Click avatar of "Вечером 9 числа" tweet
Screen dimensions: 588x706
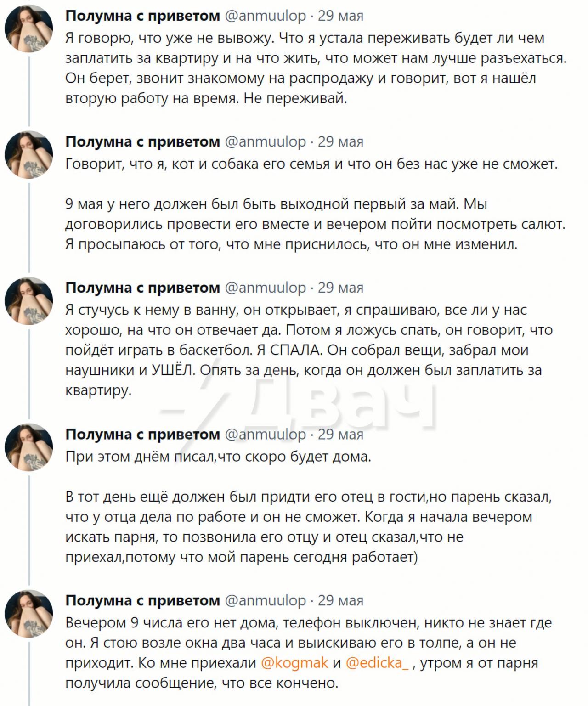coord(28,614)
